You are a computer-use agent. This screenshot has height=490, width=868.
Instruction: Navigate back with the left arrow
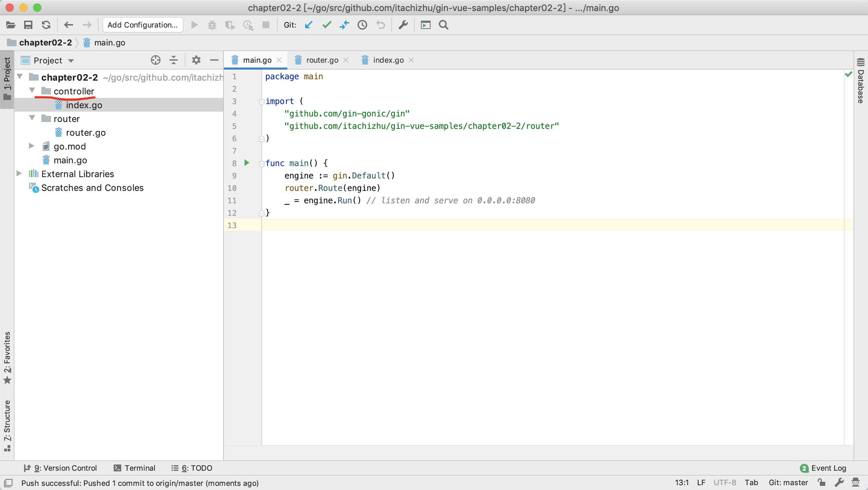click(x=69, y=25)
